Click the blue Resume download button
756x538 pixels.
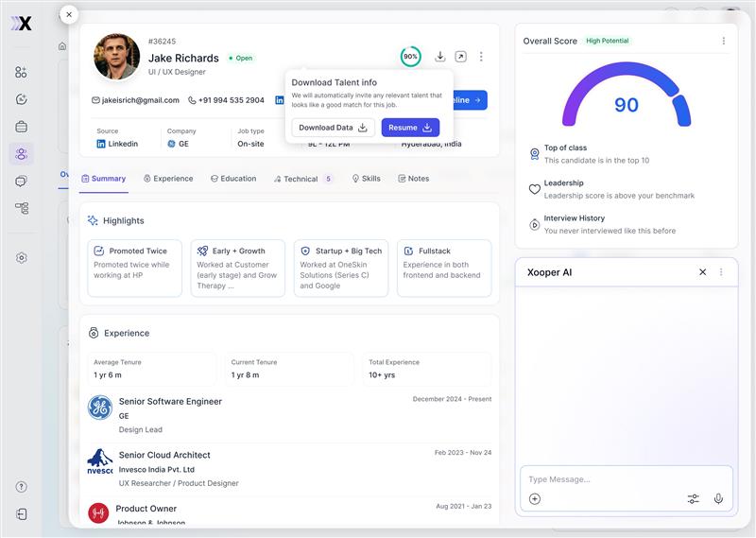coord(410,128)
